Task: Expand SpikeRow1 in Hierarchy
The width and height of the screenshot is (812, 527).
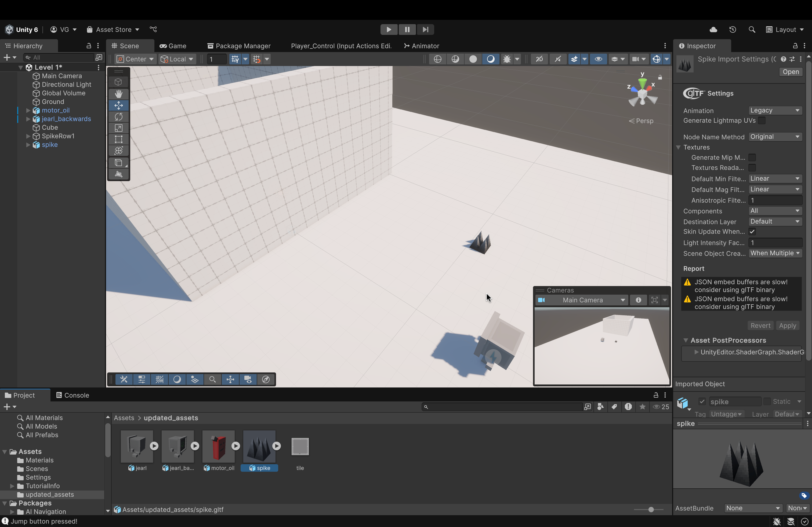Action: [28, 136]
